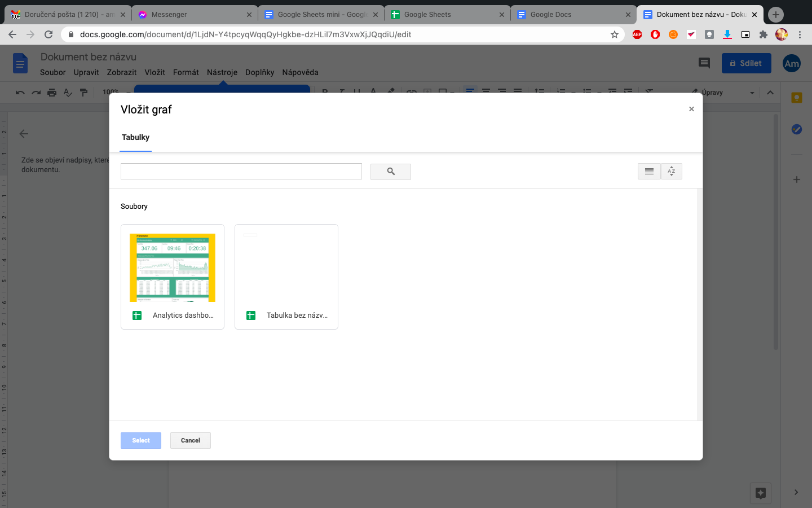This screenshot has height=508, width=812.
Task: Click the redo icon in Docs toolbar
Action: point(36,93)
